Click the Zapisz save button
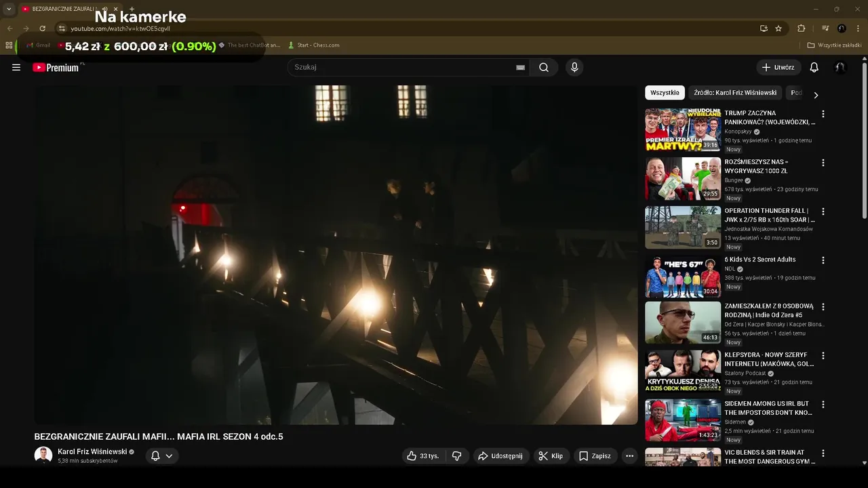 point(595,456)
